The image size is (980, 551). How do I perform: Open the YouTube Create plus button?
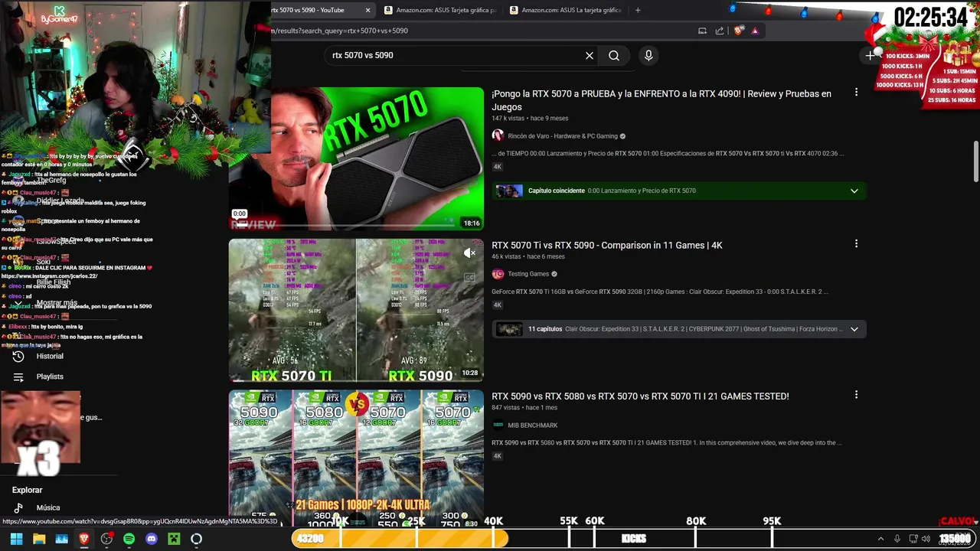click(x=870, y=55)
